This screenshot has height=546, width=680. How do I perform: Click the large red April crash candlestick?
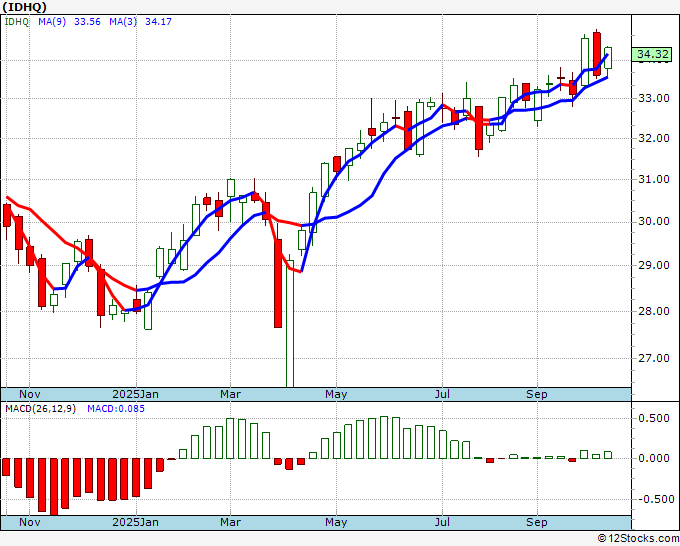(x=278, y=283)
